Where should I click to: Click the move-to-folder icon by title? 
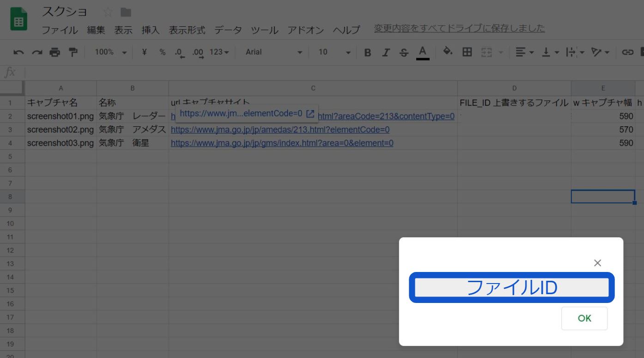click(x=126, y=12)
